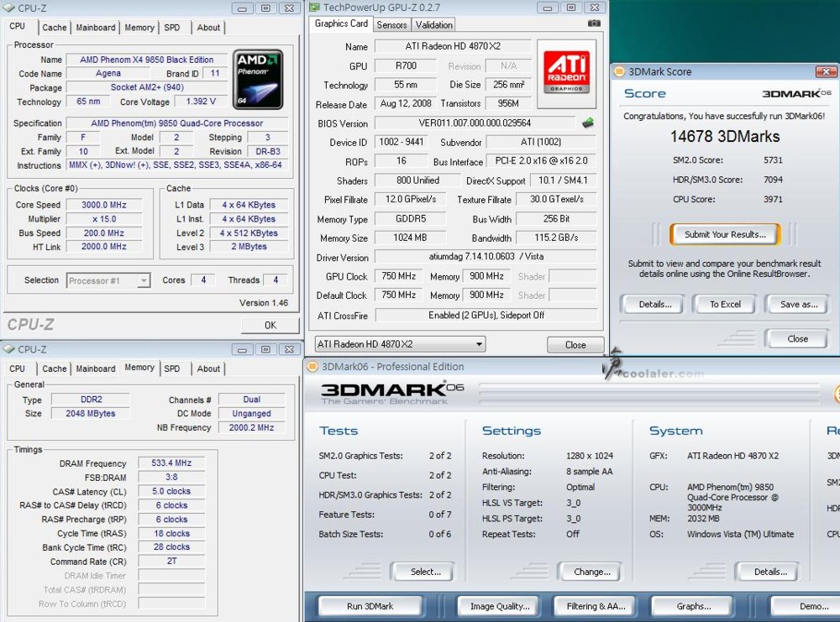The image size is (840, 622).
Task: Open the Memory tab in upper CPU-Z window
Action: 139,28
